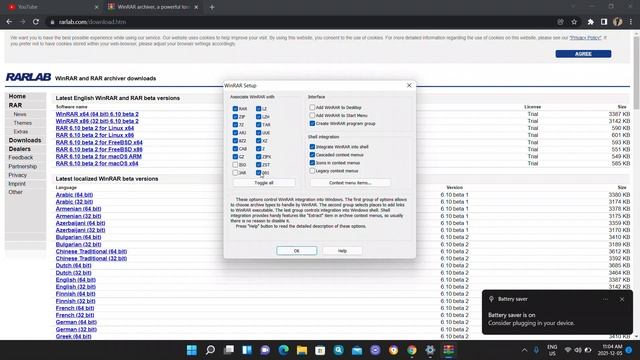This screenshot has height=360, width=640.
Task: Click the volume icon in system tray
Action: click(578, 350)
